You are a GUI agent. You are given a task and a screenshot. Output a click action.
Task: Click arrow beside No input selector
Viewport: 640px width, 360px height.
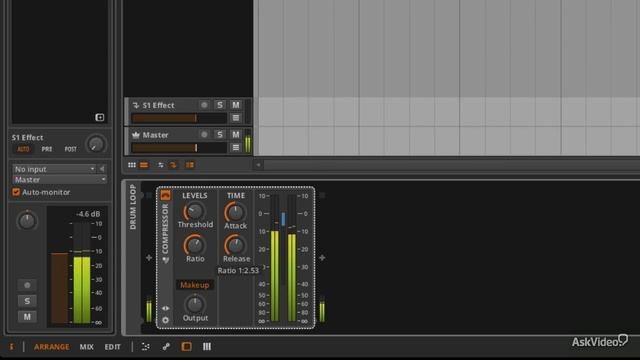102,169
